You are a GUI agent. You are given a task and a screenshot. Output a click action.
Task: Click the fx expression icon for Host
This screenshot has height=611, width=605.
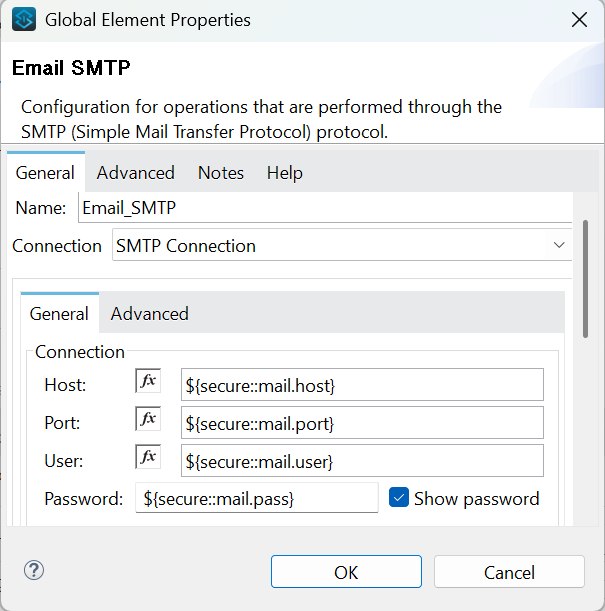click(148, 381)
